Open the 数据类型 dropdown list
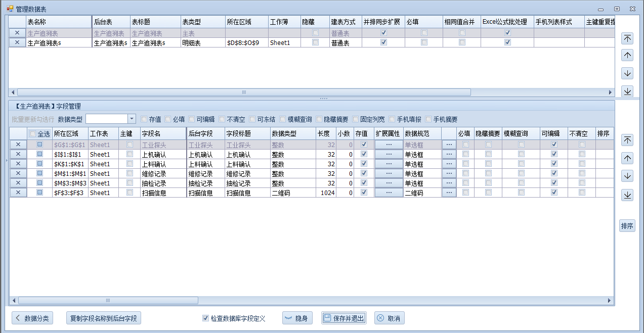This screenshot has height=333, width=644. point(132,119)
